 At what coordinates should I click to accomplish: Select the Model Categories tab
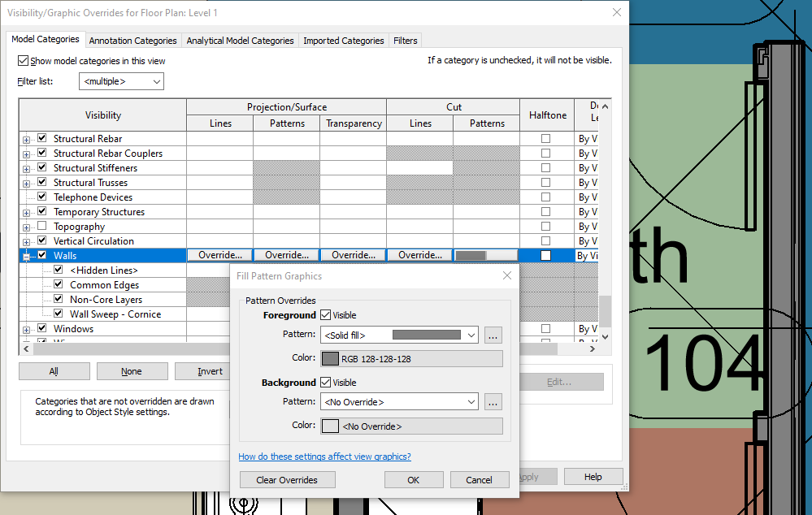coord(45,39)
